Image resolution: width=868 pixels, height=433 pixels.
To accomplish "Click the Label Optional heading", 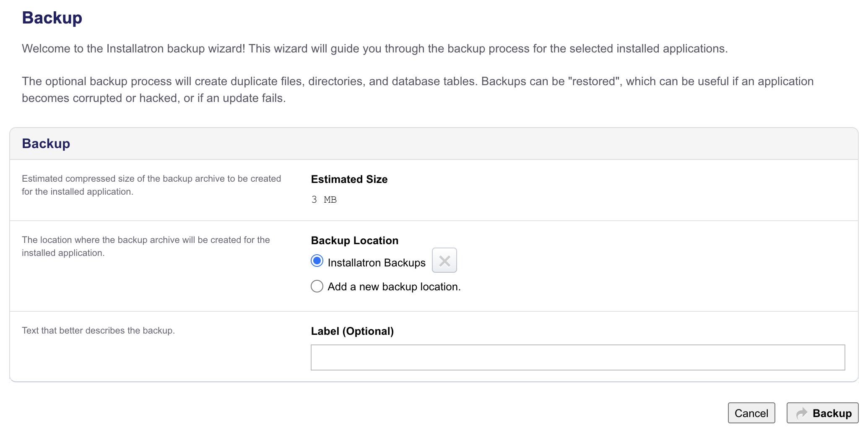I will click(352, 331).
